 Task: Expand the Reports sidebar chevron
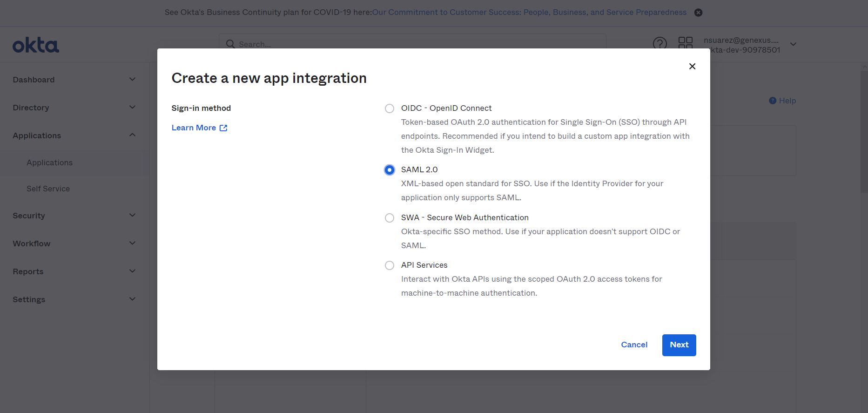(x=132, y=271)
